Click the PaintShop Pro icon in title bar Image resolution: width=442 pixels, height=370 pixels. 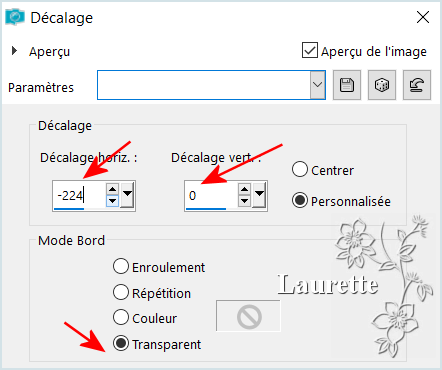15,17
